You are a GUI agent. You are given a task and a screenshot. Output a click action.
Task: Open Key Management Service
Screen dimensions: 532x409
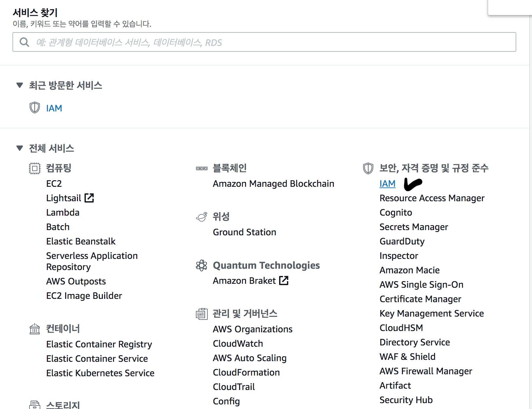click(432, 314)
